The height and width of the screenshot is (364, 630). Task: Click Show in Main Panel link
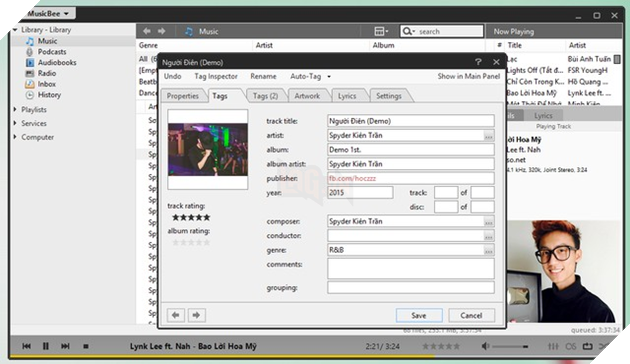[468, 76]
